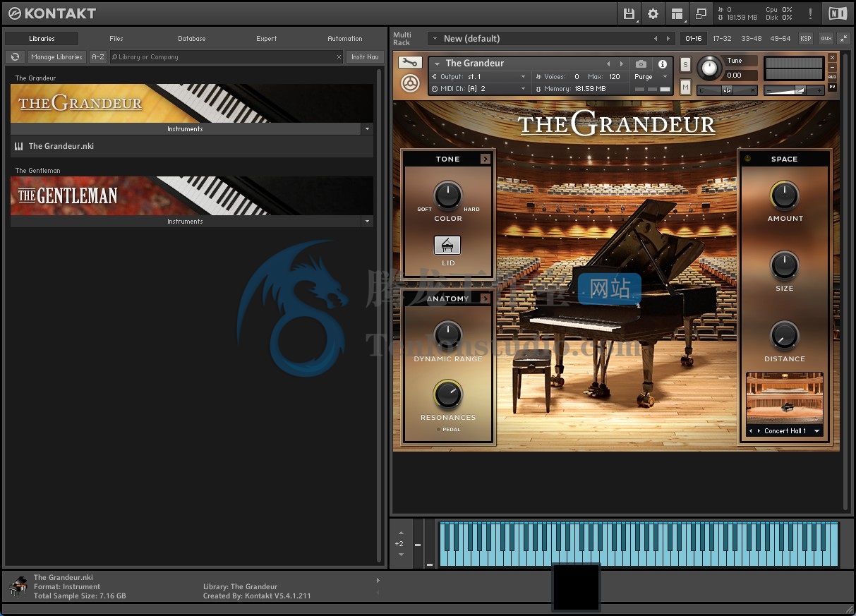The width and height of the screenshot is (856, 616).
Task: Select rack page 17-32
Action: pyautogui.click(x=722, y=39)
